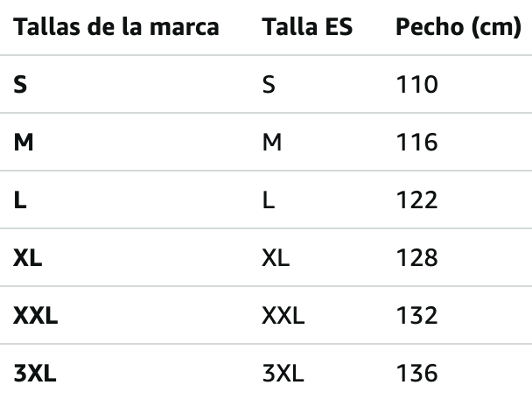The width and height of the screenshot is (532, 399).
Task: Click the chest value 128
Action: 416,258
